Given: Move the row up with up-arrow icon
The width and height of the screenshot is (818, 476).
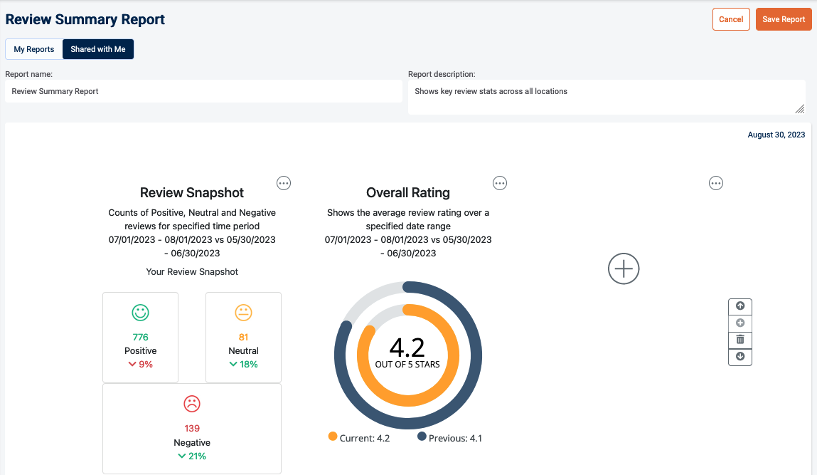Looking at the screenshot, I should click(x=740, y=306).
